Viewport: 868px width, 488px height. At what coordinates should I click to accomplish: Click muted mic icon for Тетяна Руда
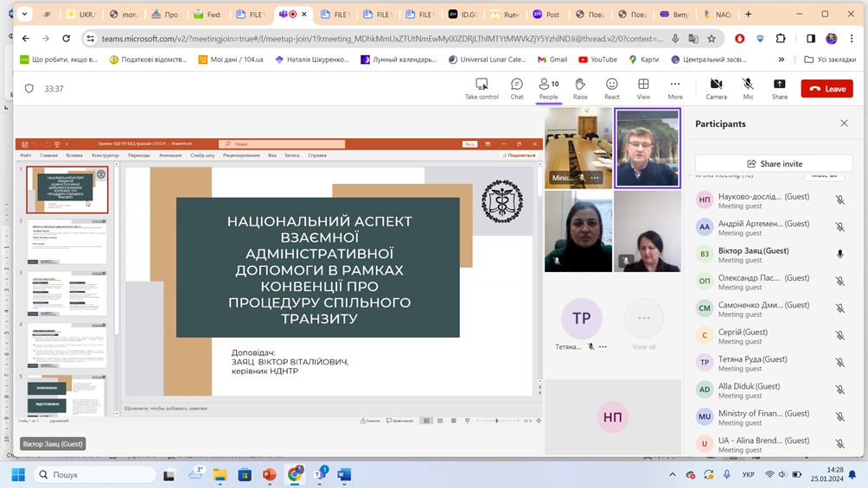(839, 363)
